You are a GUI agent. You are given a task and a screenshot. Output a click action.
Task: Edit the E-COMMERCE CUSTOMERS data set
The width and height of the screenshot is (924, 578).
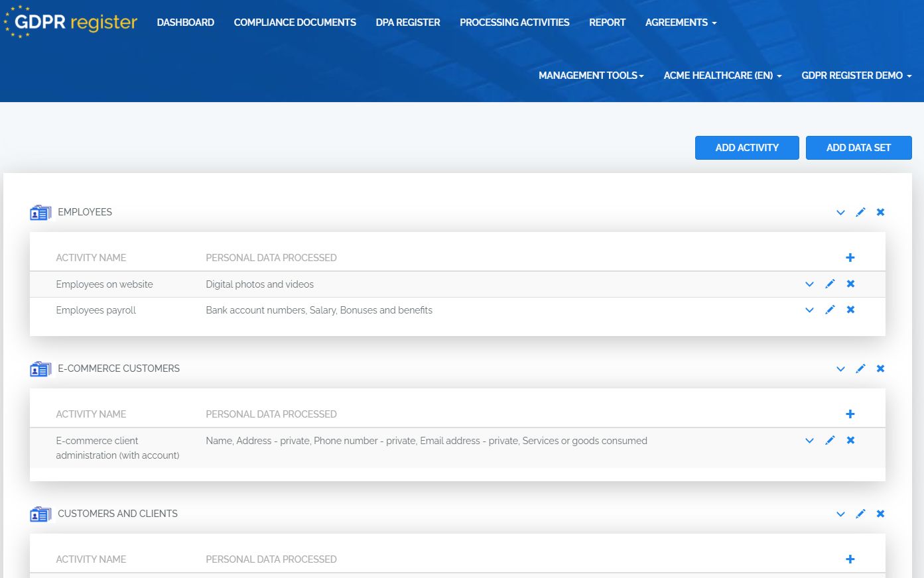click(860, 369)
